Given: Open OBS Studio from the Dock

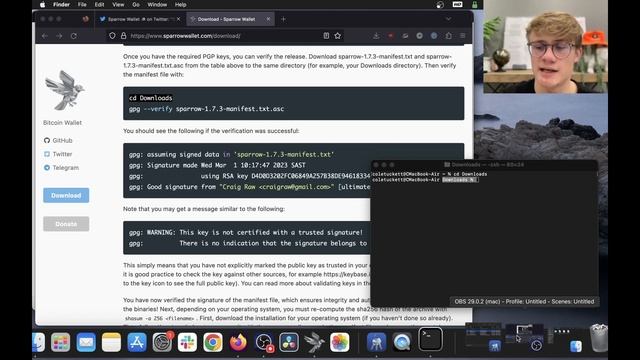Looking at the screenshot, I should [x=264, y=342].
